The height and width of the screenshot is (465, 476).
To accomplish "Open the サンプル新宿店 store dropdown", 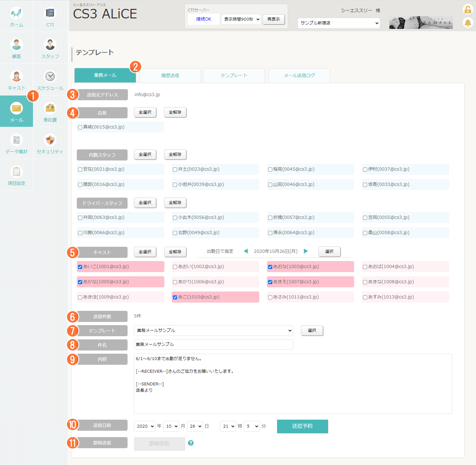I will point(339,23).
